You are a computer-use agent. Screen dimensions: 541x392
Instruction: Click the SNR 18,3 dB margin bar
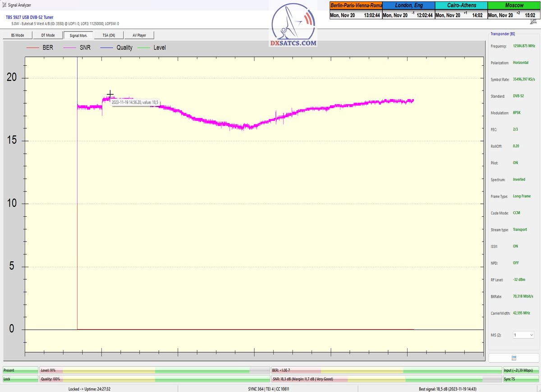pyautogui.click(x=386, y=379)
